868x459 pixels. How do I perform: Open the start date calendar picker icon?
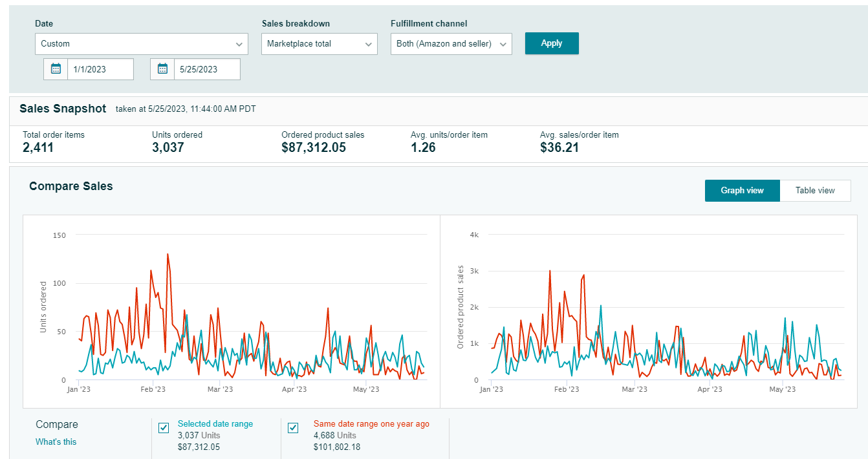pos(56,69)
